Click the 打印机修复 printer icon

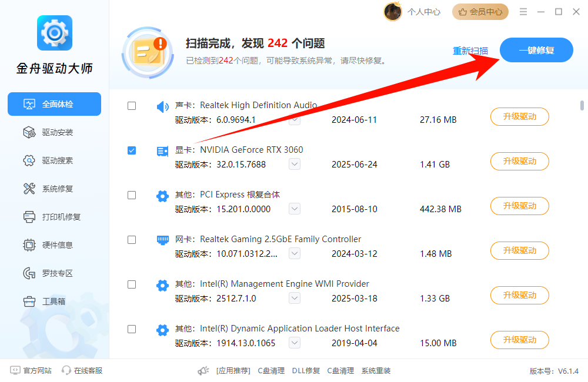[x=29, y=217]
